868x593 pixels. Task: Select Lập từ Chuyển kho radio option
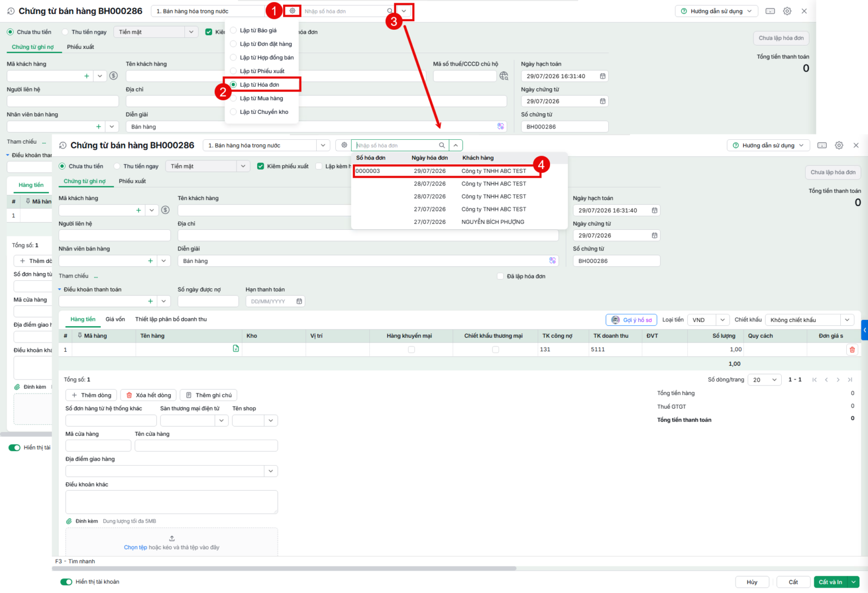pos(233,112)
